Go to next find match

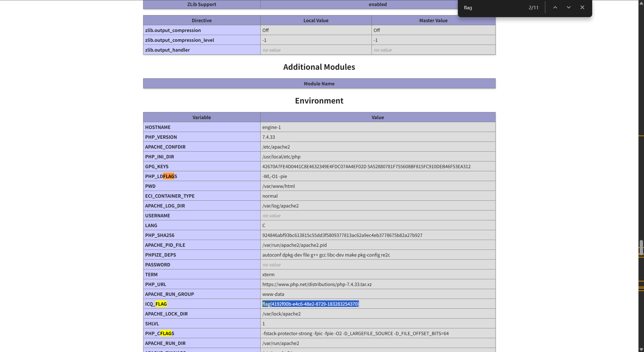click(569, 8)
